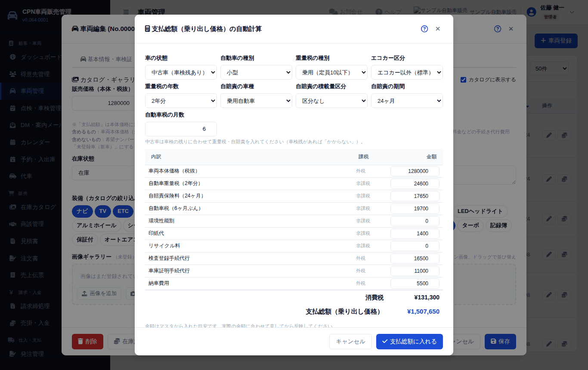Click the 納車費用 amount field

click(x=415, y=284)
